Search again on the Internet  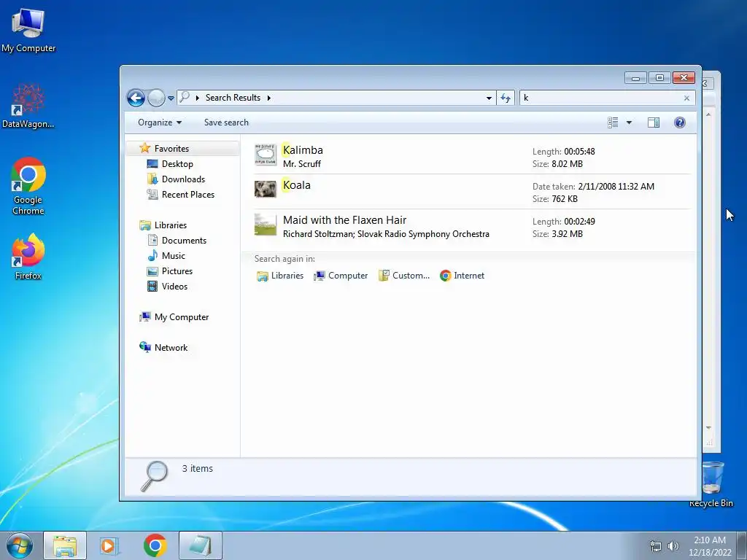pos(462,276)
